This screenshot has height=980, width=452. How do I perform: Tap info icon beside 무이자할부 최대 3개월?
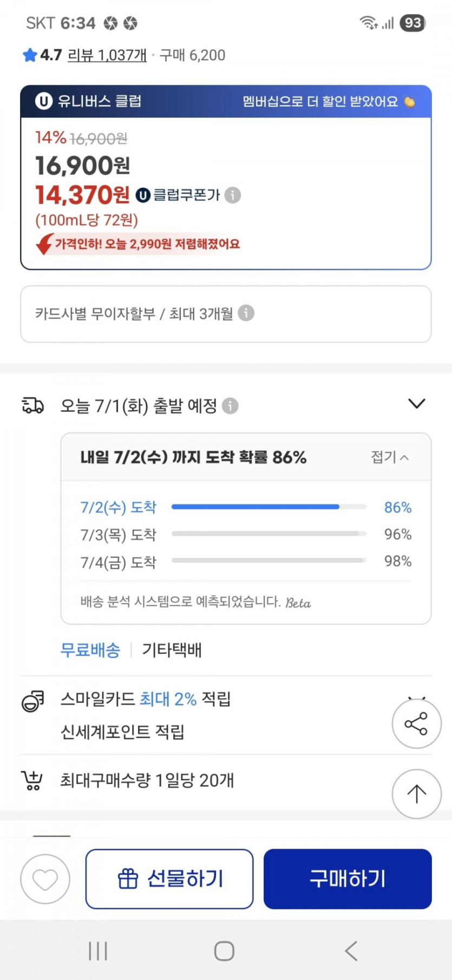tap(246, 313)
